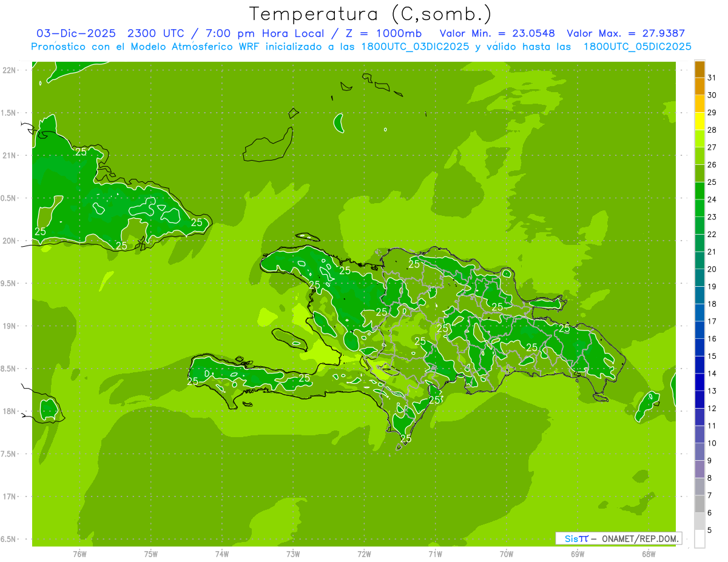Pick the yellow legend swatch between 28 and 29
The height and width of the screenshot is (562, 728).
(x=699, y=121)
